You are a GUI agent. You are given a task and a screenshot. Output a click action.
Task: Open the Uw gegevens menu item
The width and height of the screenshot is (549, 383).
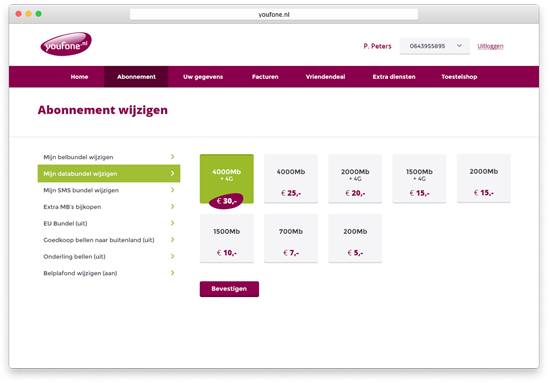[203, 77]
